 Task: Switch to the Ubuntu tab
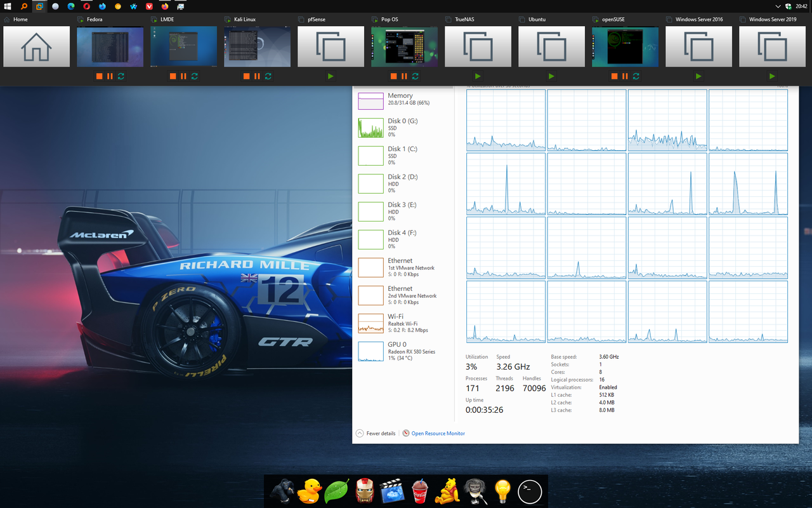tap(551, 47)
